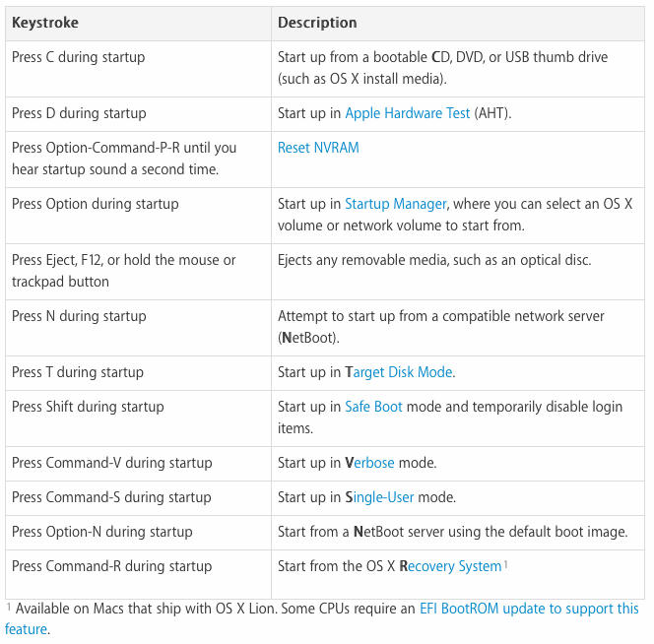Open the Startup Manager link

coord(396,204)
